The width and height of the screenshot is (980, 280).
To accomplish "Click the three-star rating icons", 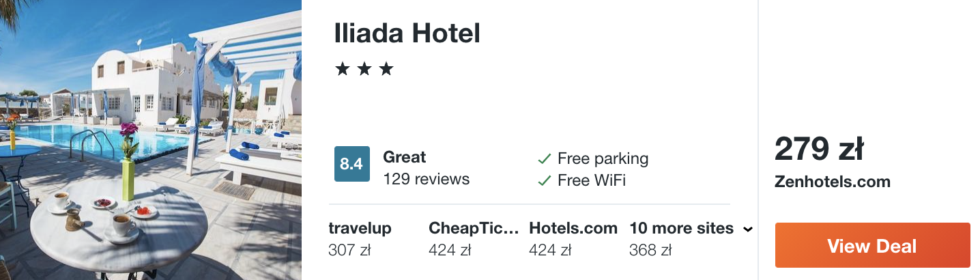I will (364, 69).
